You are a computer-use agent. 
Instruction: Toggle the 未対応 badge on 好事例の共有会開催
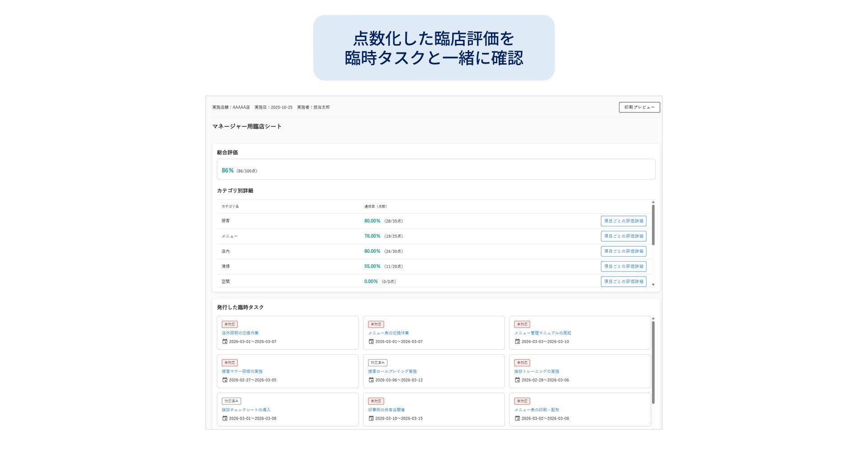[376, 401]
